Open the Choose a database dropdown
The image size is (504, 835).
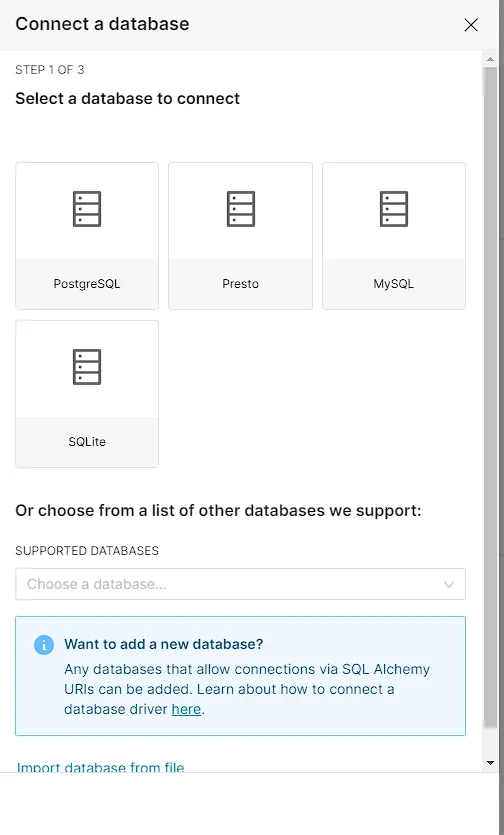[x=240, y=584]
